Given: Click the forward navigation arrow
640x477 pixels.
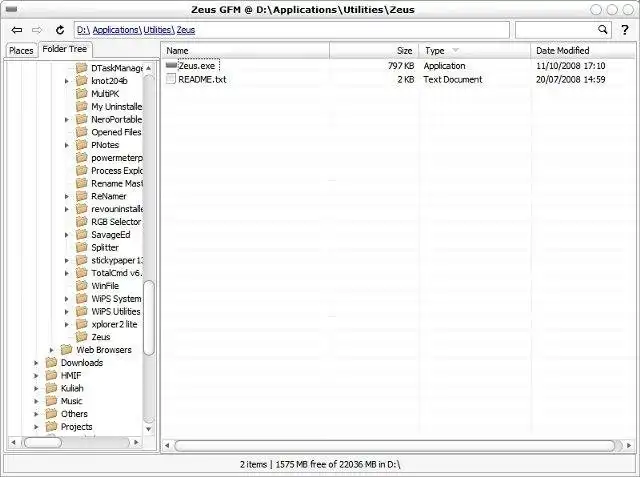Looking at the screenshot, I should click(37, 30).
